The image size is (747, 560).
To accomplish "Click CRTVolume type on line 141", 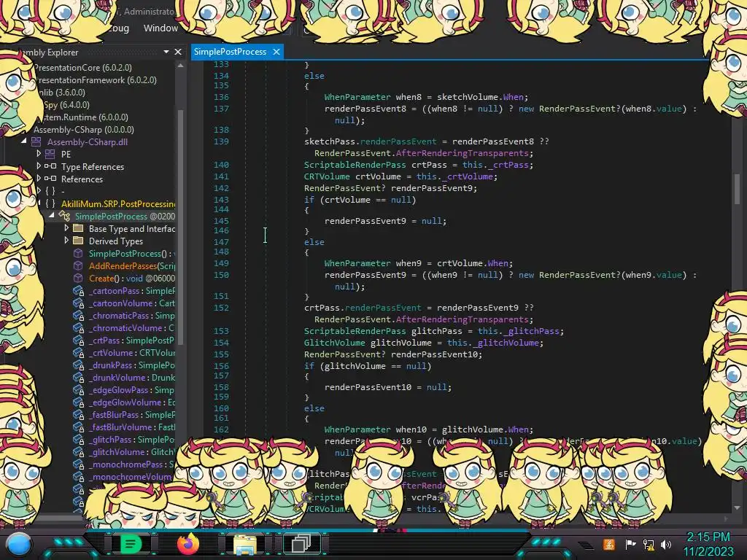I will pos(327,176).
